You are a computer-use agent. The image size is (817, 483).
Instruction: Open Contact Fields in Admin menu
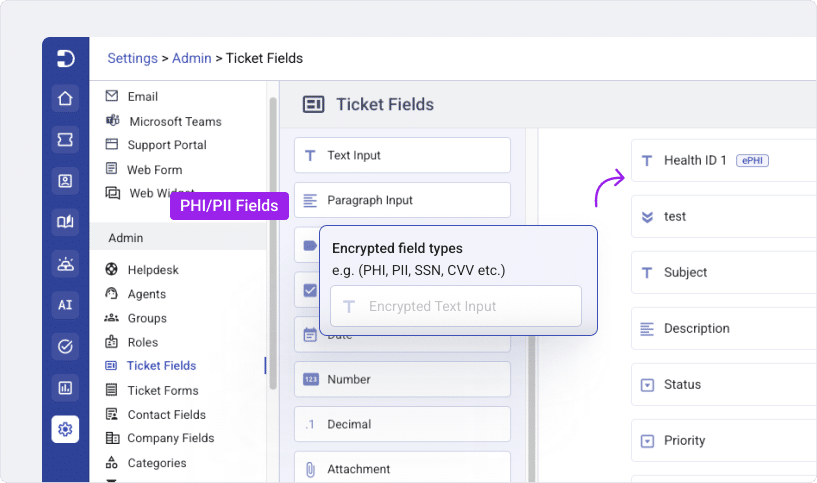pyautogui.click(x=167, y=415)
